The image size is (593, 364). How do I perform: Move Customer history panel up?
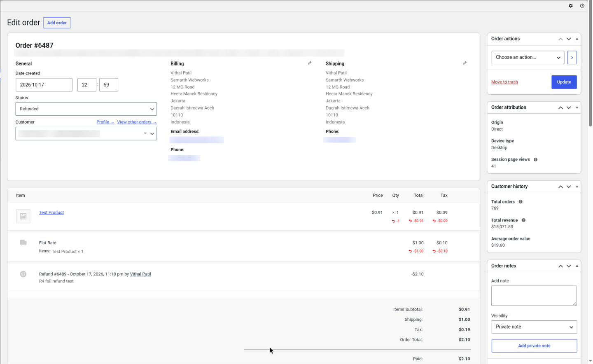coord(560,187)
